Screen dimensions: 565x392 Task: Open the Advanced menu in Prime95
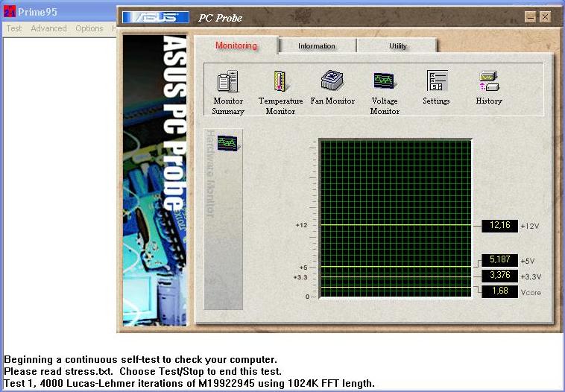[48, 28]
